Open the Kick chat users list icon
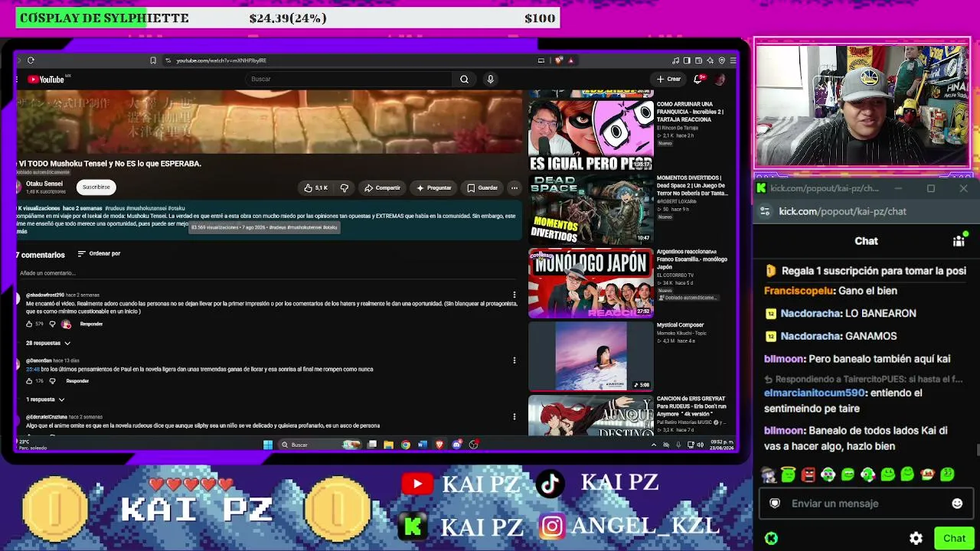This screenshot has height=551, width=980. point(959,241)
